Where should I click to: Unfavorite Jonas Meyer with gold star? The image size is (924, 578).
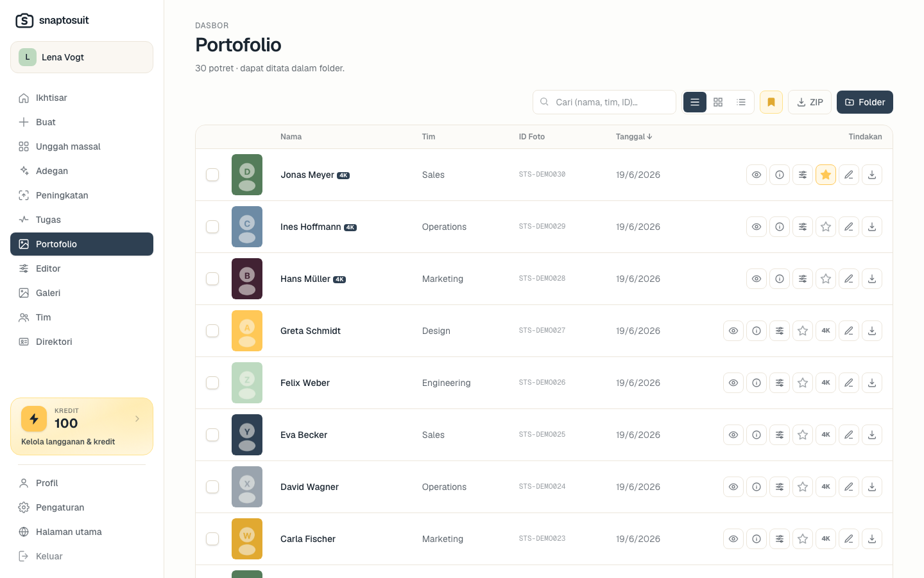coord(826,175)
